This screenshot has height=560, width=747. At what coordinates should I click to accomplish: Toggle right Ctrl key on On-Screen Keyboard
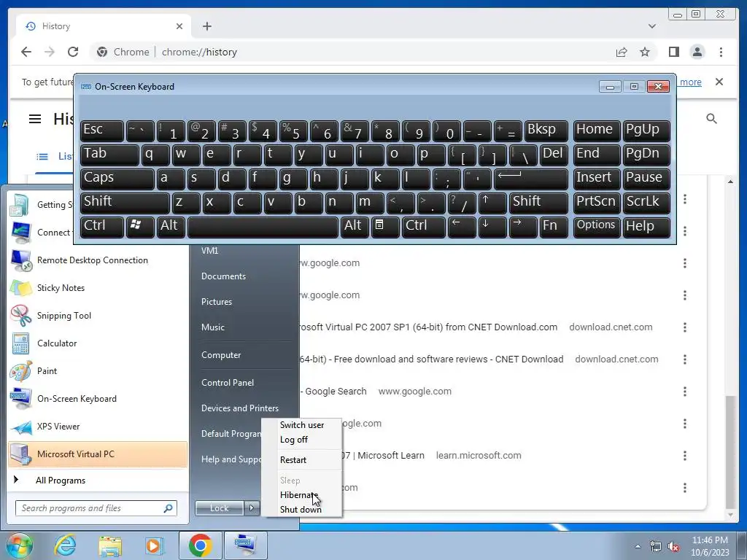point(424,226)
